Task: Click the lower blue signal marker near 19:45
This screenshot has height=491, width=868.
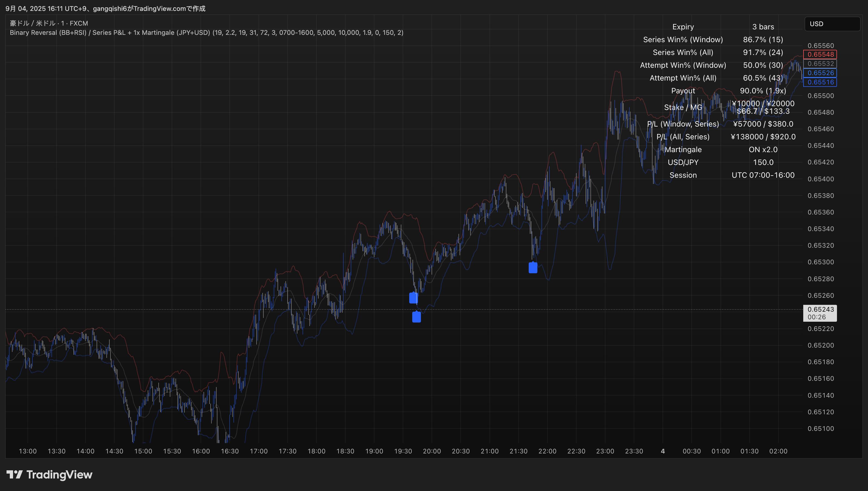Action: (416, 317)
